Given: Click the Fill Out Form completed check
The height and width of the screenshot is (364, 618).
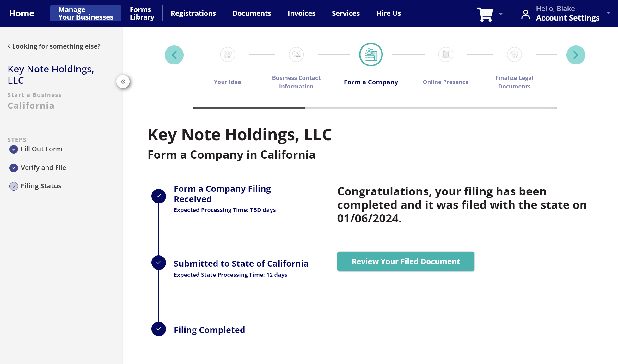Looking at the screenshot, I should (13, 149).
